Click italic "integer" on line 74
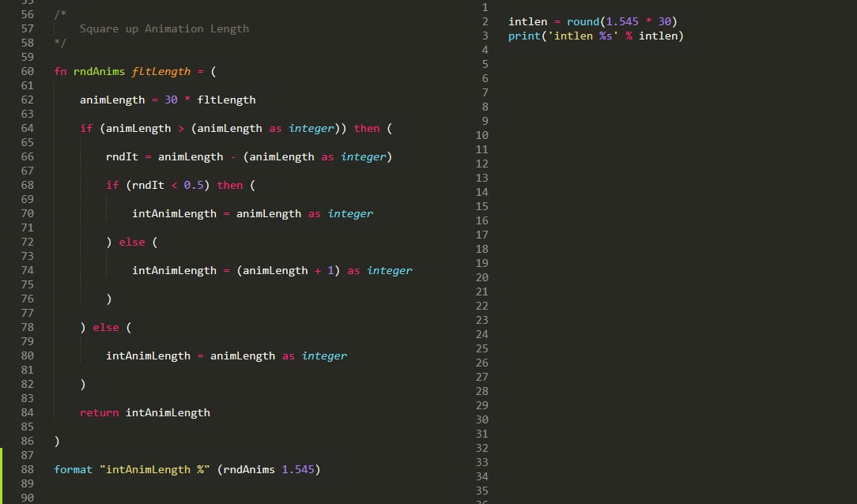 click(389, 270)
